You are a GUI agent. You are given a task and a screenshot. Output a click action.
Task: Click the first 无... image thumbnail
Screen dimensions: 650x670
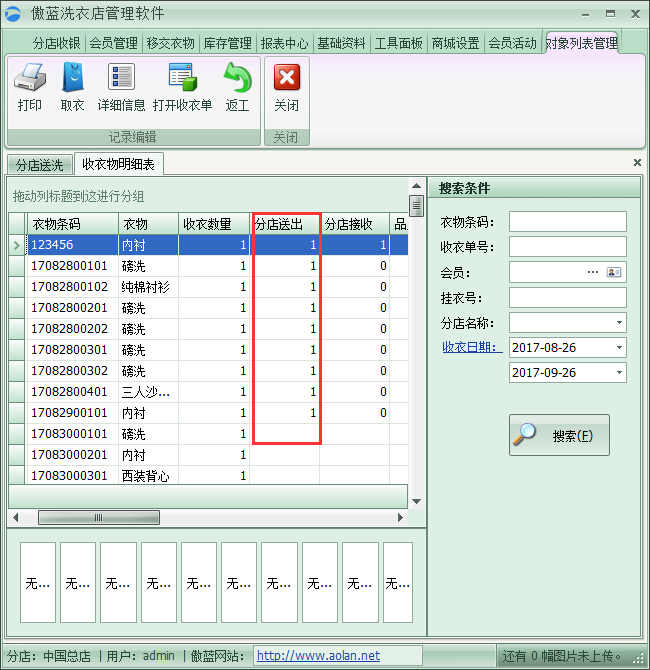click(x=38, y=582)
